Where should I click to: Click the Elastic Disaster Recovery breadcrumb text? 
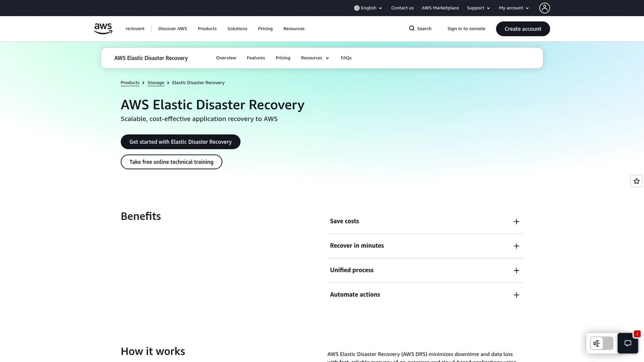(x=198, y=83)
